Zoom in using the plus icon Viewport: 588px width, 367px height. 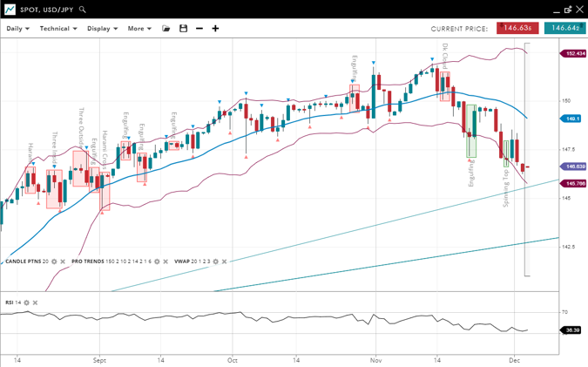point(215,29)
